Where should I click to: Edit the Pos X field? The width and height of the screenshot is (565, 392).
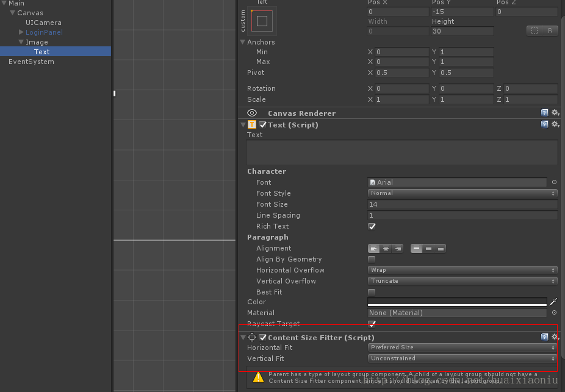pyautogui.click(x=398, y=12)
